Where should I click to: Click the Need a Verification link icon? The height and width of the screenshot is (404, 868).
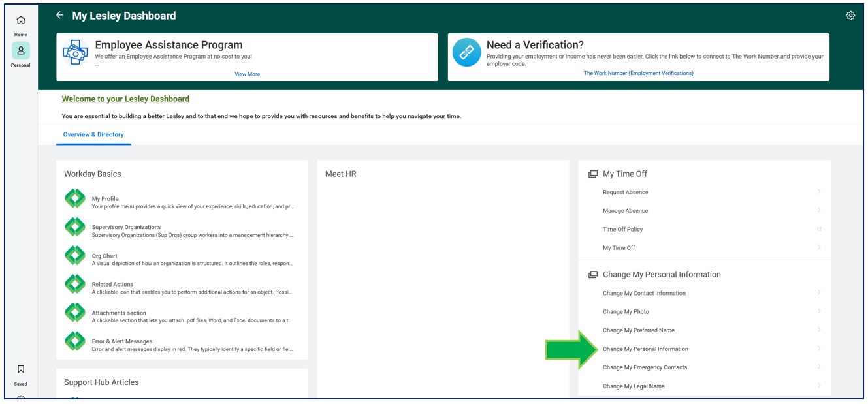[466, 53]
